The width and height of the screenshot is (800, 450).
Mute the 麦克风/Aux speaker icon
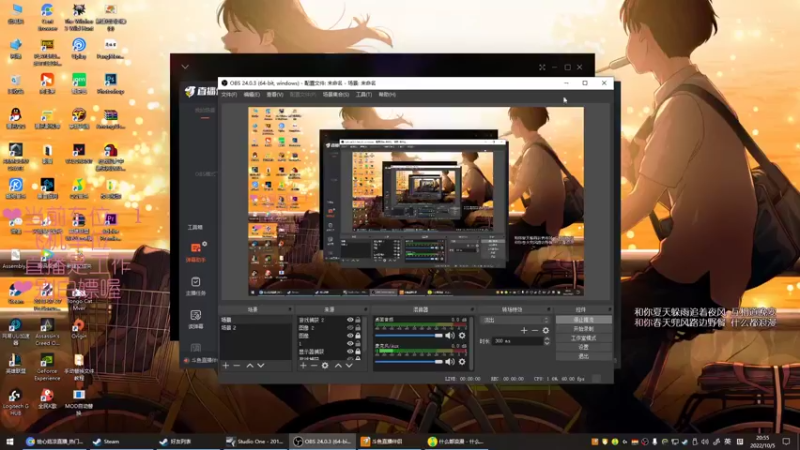(x=449, y=361)
